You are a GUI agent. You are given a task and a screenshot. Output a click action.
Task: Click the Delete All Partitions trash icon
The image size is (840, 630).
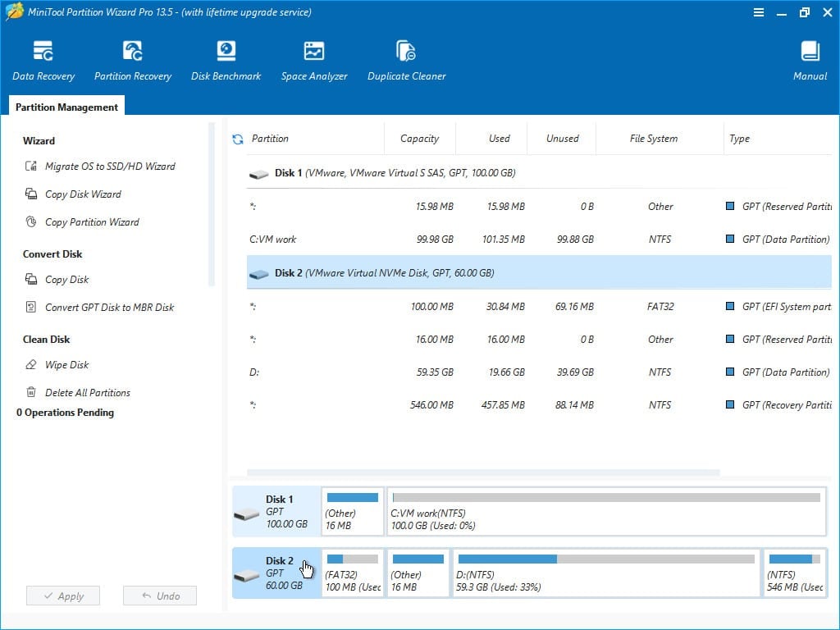coord(31,392)
